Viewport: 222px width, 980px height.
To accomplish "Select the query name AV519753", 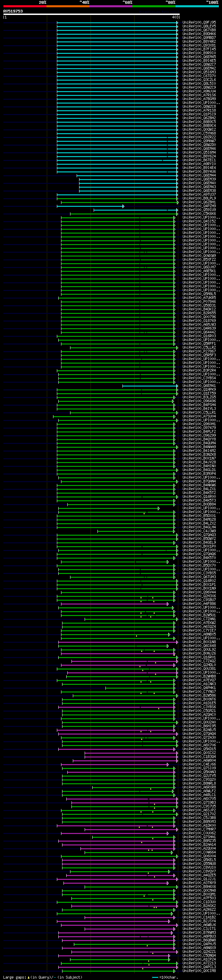I will tap(13, 11).
